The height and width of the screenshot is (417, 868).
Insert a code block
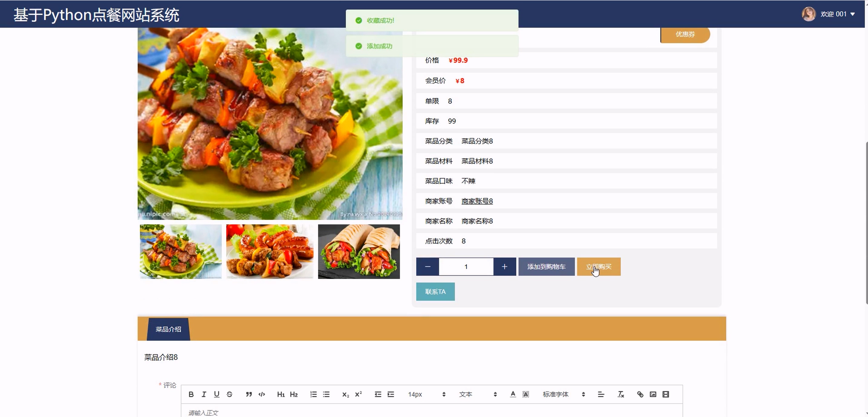point(262,394)
